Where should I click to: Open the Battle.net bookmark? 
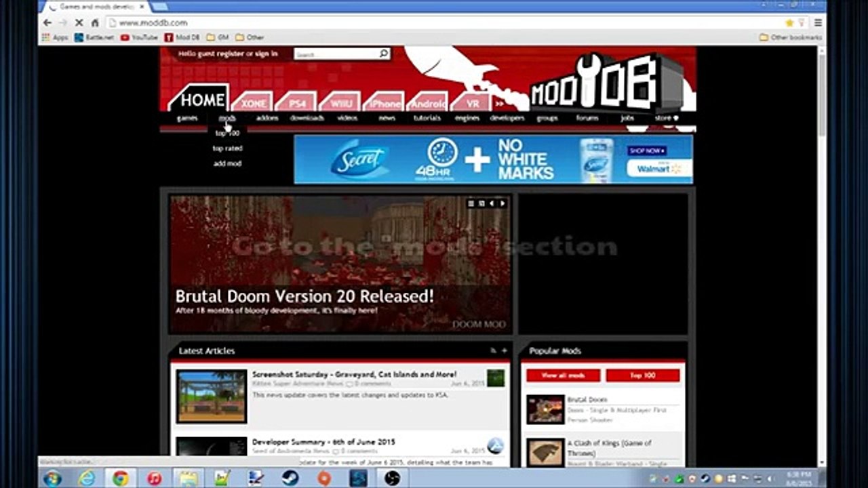click(94, 37)
